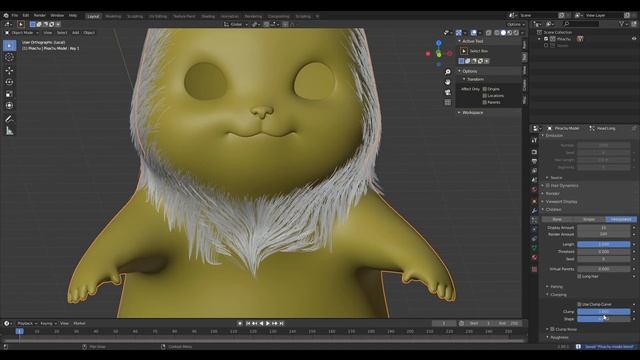The width and height of the screenshot is (640, 360).
Task: Adjust the Clump slider value
Action: [x=604, y=312]
